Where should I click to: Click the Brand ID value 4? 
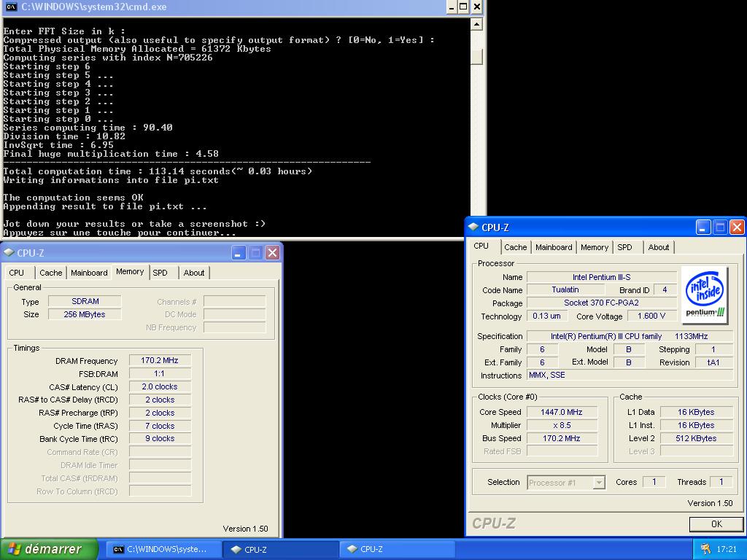tap(665, 289)
